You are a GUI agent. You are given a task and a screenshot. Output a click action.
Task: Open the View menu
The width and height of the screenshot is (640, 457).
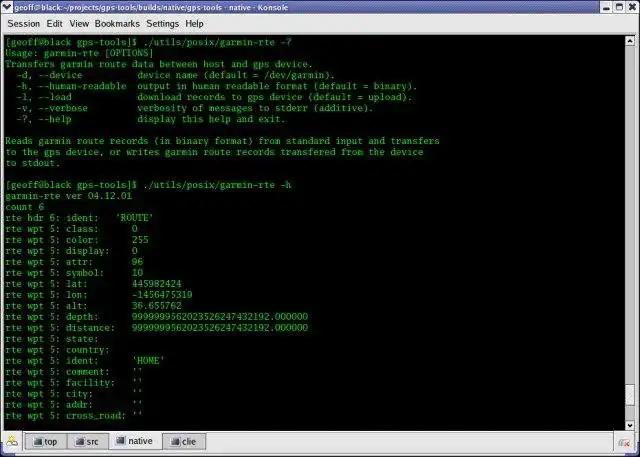tap(79, 24)
